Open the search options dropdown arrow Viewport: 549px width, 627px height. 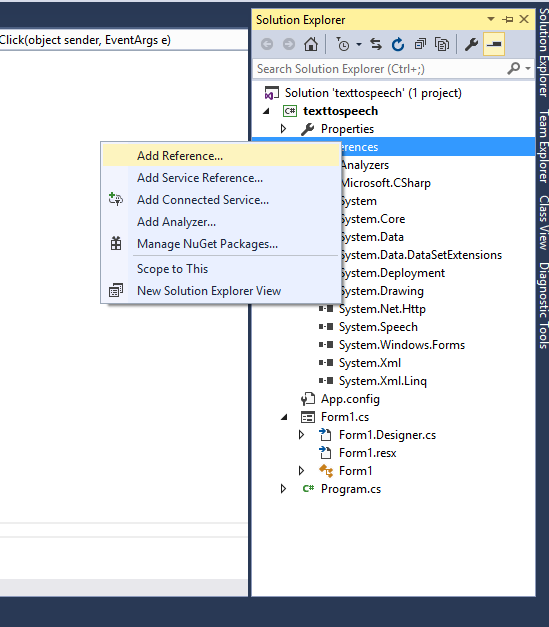coord(528,69)
